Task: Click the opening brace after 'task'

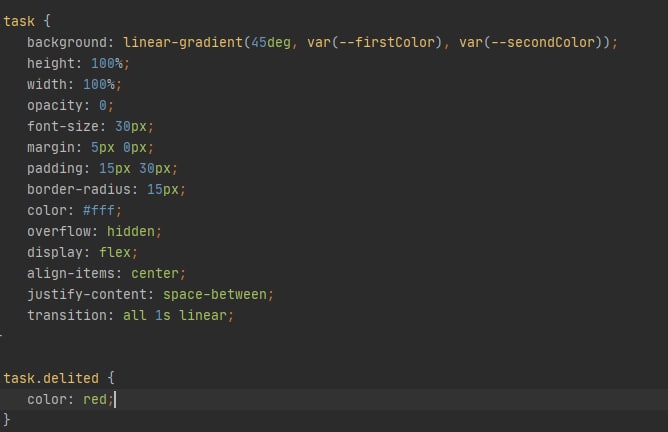Action: (47, 21)
